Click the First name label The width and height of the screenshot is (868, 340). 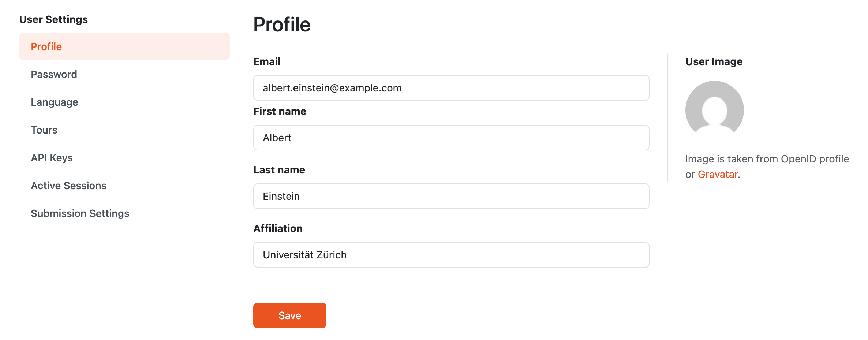tap(280, 111)
